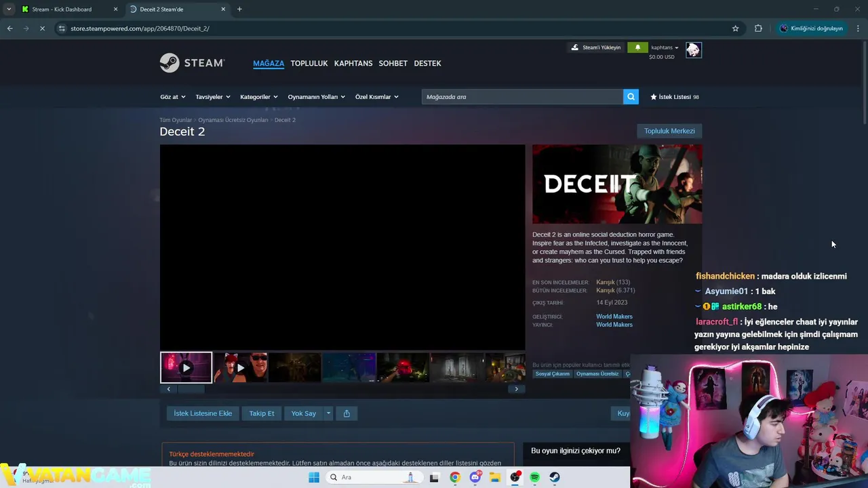This screenshot has height=488, width=868.
Task: Click the green notification bell icon
Action: (637, 47)
